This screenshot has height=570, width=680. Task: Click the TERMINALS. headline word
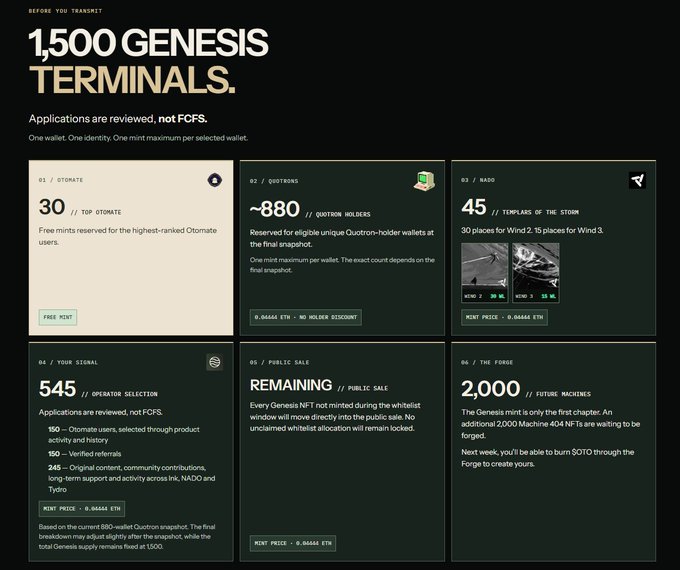(132, 80)
